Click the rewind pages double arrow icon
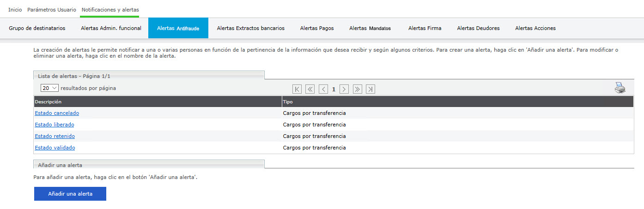 pyautogui.click(x=310, y=89)
